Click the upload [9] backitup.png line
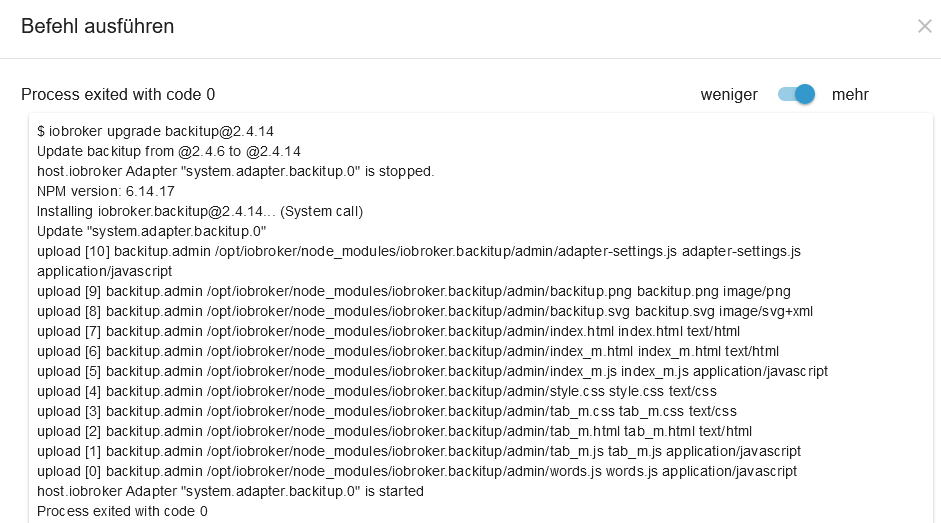Screen dimensions: 941x523 413,291
